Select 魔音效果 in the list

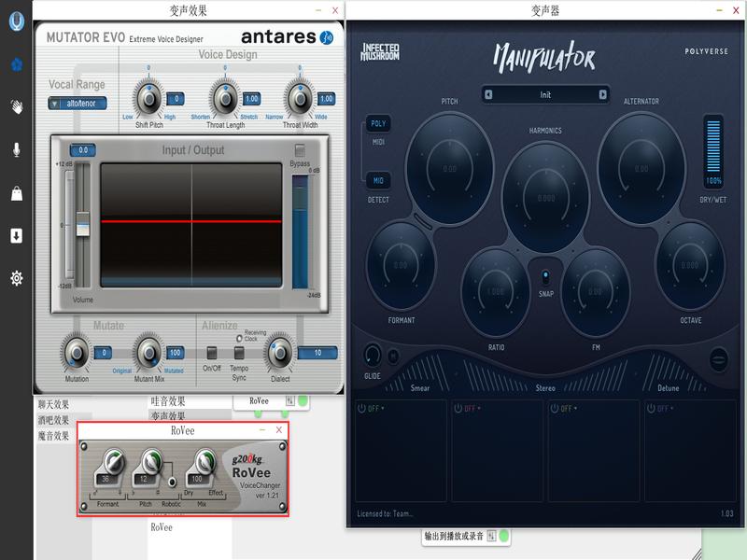pos(53,436)
